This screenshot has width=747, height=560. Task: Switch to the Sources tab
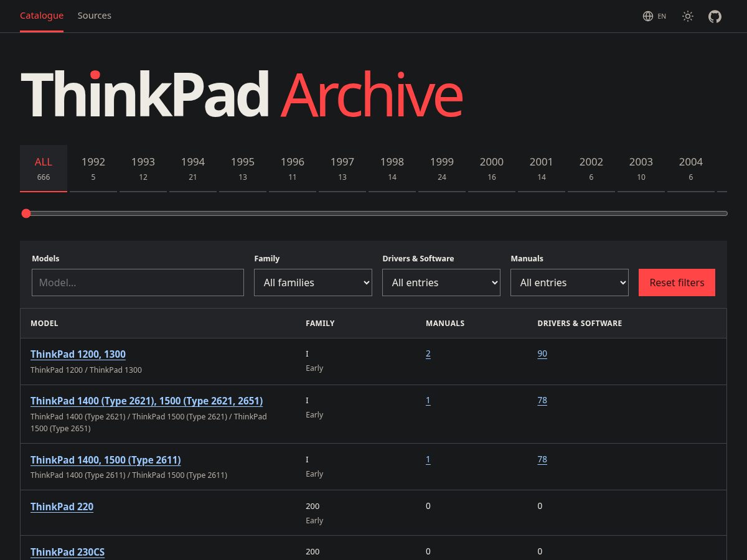point(95,16)
